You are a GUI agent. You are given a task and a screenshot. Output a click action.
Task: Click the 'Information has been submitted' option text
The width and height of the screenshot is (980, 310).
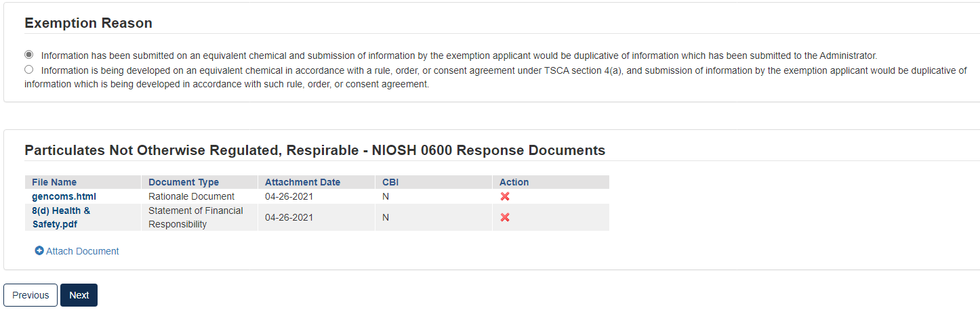pyautogui.click(x=459, y=56)
